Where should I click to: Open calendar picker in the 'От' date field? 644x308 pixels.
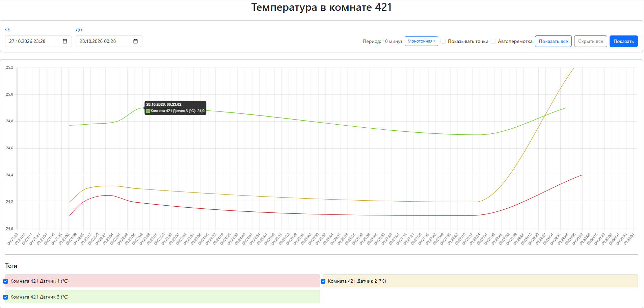65,41
